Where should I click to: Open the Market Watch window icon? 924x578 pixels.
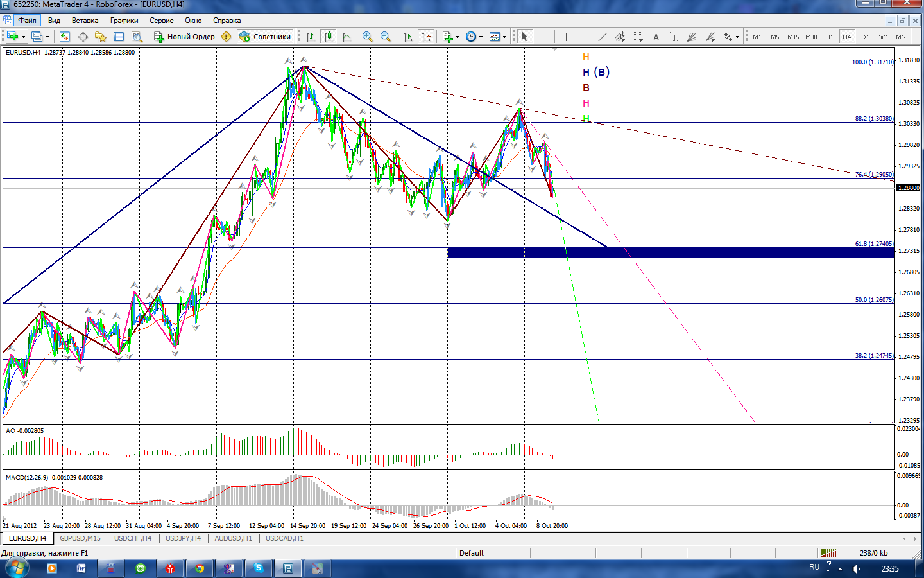[64, 37]
